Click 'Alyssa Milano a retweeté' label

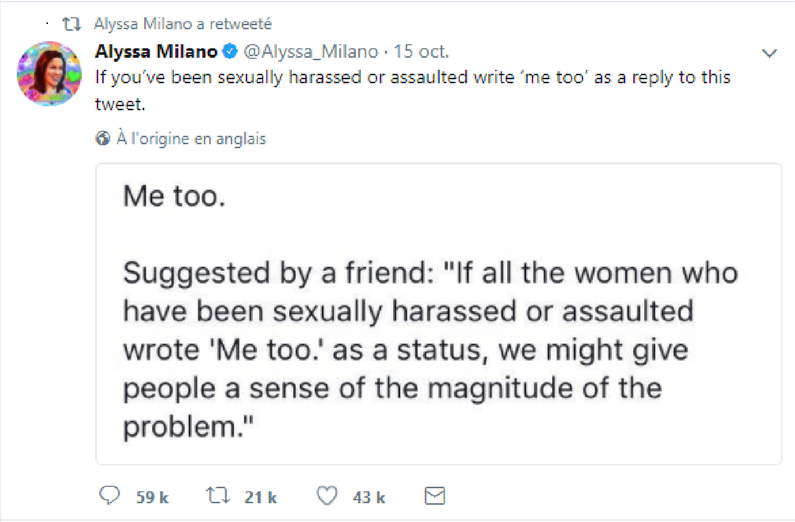pyautogui.click(x=183, y=24)
